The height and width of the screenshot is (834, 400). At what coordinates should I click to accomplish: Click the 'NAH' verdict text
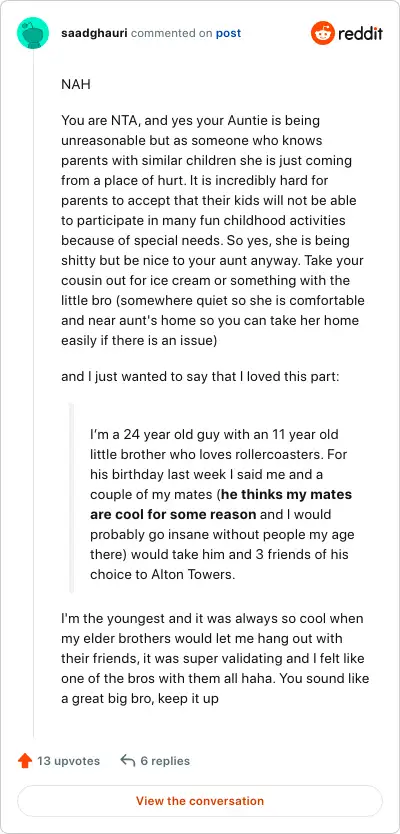coord(76,85)
